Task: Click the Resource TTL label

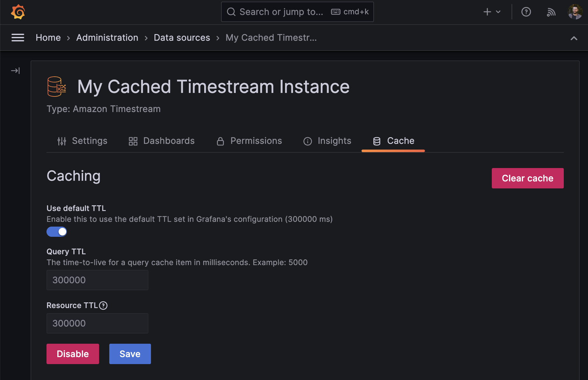Action: [x=72, y=306]
